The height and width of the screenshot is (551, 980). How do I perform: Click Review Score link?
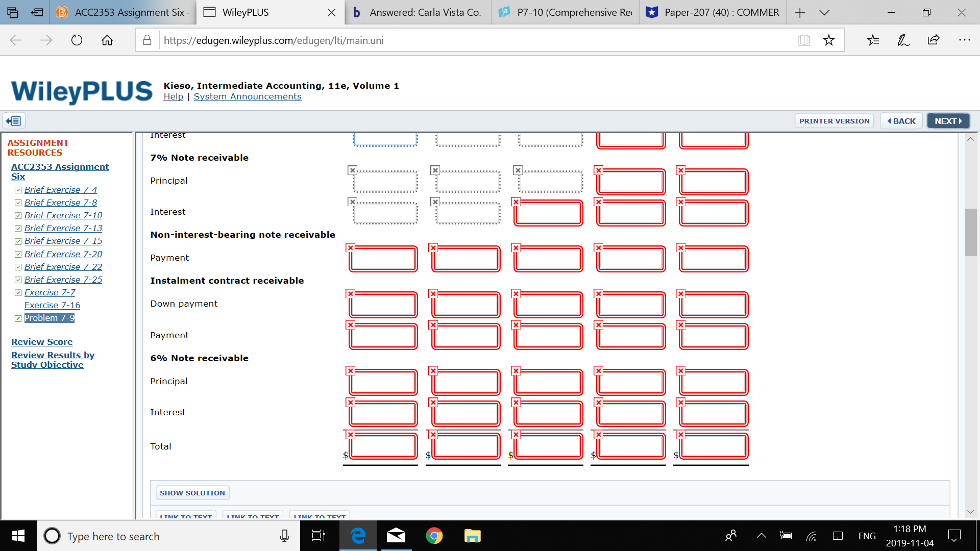point(42,342)
